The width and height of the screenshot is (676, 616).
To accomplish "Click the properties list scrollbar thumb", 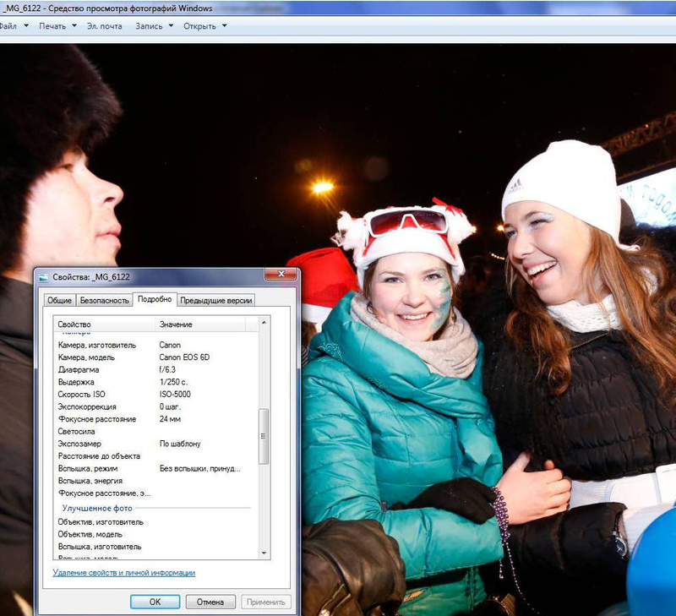I will point(264,435).
